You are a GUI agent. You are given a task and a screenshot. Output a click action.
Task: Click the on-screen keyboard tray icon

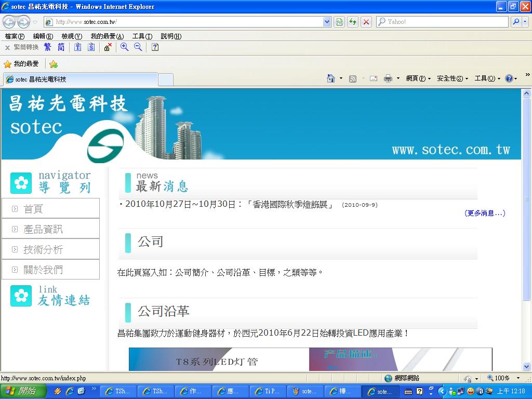tap(408, 392)
